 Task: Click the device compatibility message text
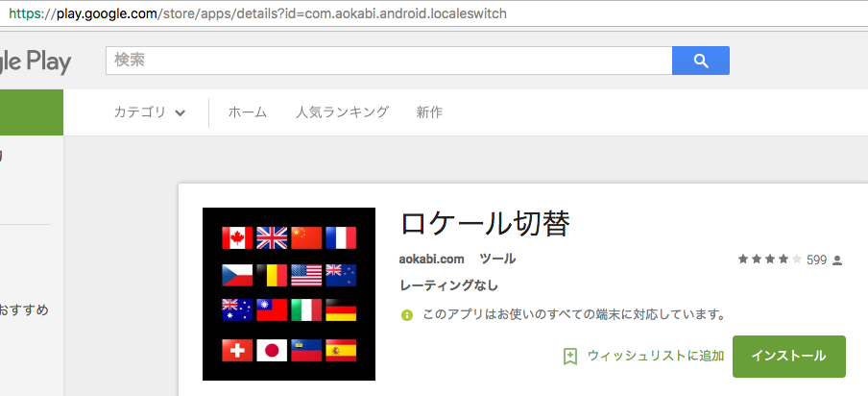(x=574, y=314)
